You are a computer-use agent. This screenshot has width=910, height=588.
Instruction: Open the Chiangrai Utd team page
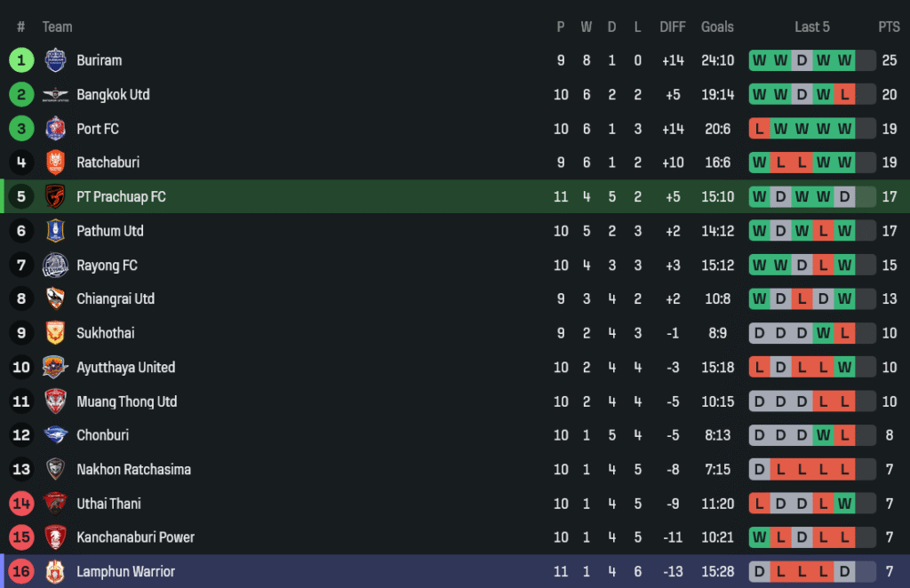[116, 299]
